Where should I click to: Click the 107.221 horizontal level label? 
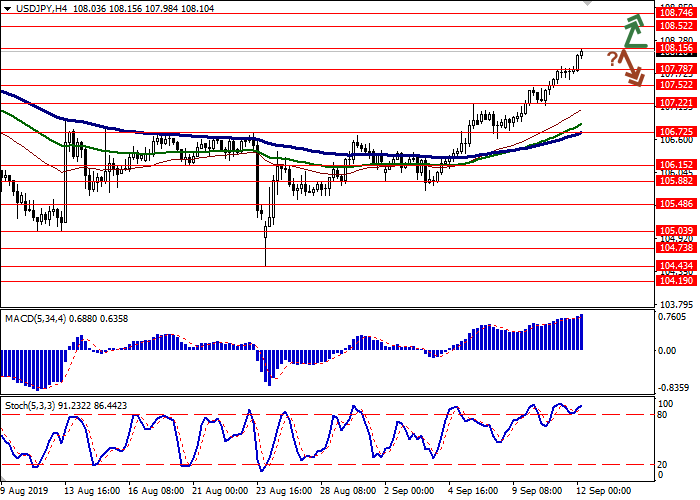click(x=675, y=103)
